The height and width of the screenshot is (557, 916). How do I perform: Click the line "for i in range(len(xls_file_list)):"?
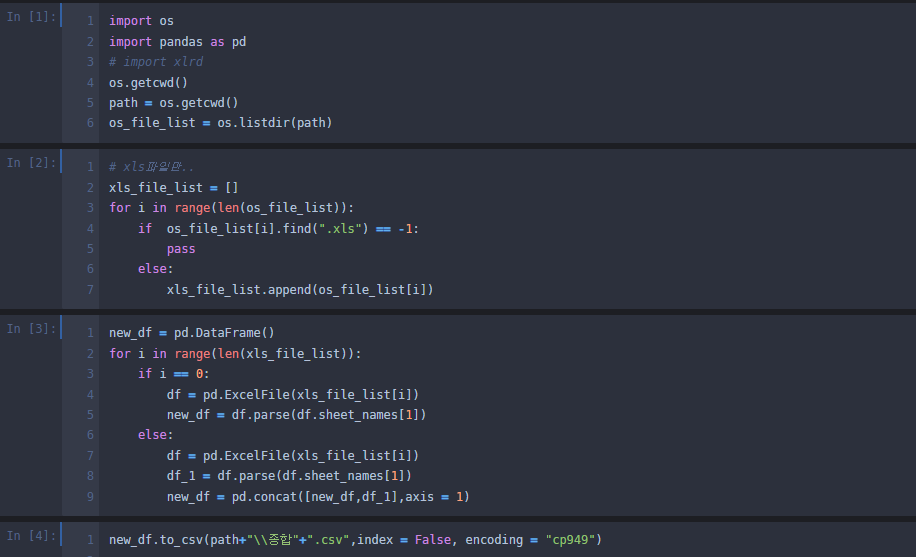[x=235, y=354]
